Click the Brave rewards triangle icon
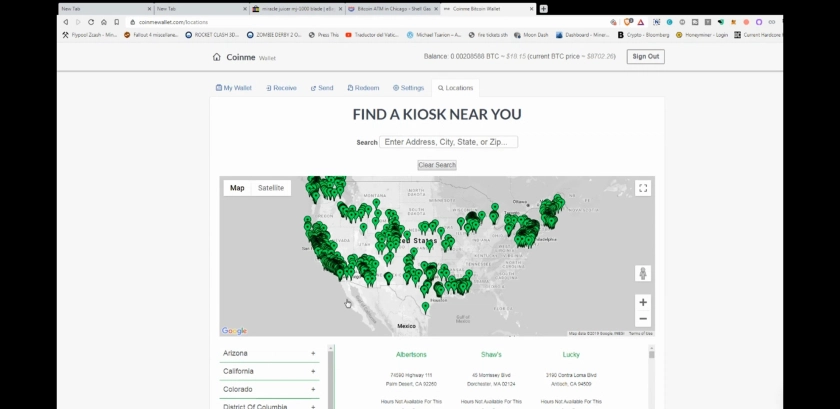The height and width of the screenshot is (409, 840). tap(640, 22)
